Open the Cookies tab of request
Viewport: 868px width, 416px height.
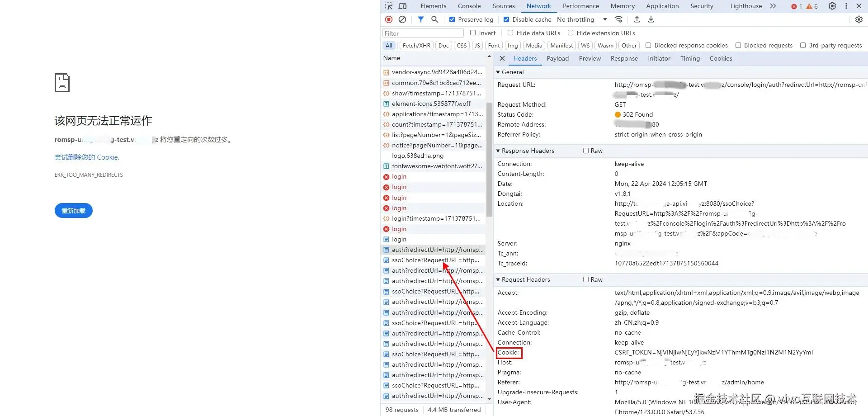point(721,58)
